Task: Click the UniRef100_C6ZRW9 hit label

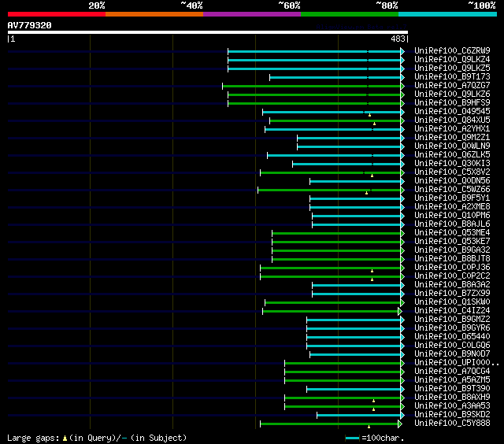Action: [452, 50]
